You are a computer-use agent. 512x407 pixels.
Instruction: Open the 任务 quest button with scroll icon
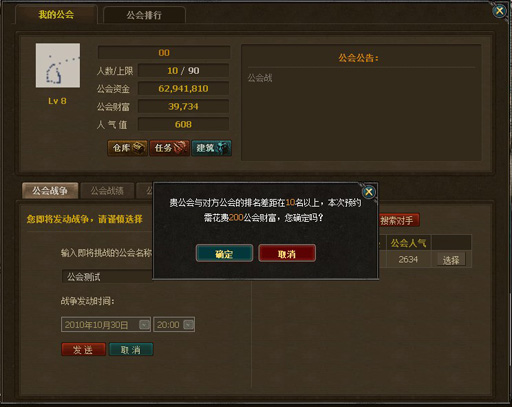tap(169, 148)
